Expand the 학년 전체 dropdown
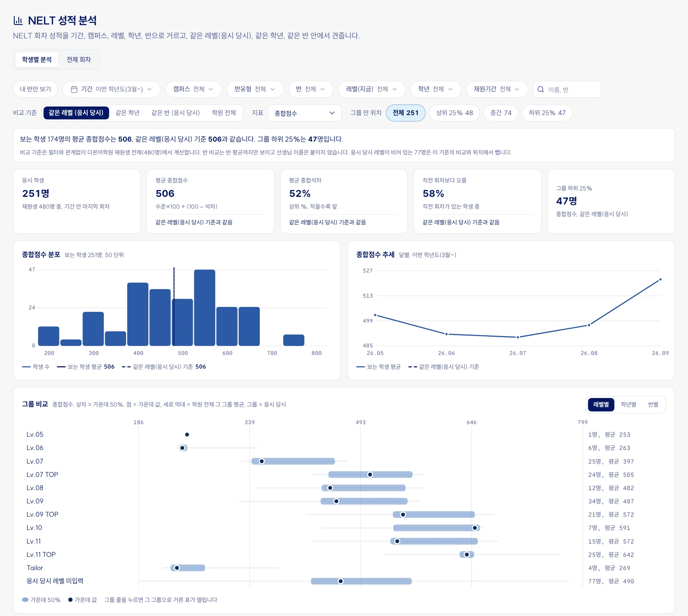 pos(435,89)
